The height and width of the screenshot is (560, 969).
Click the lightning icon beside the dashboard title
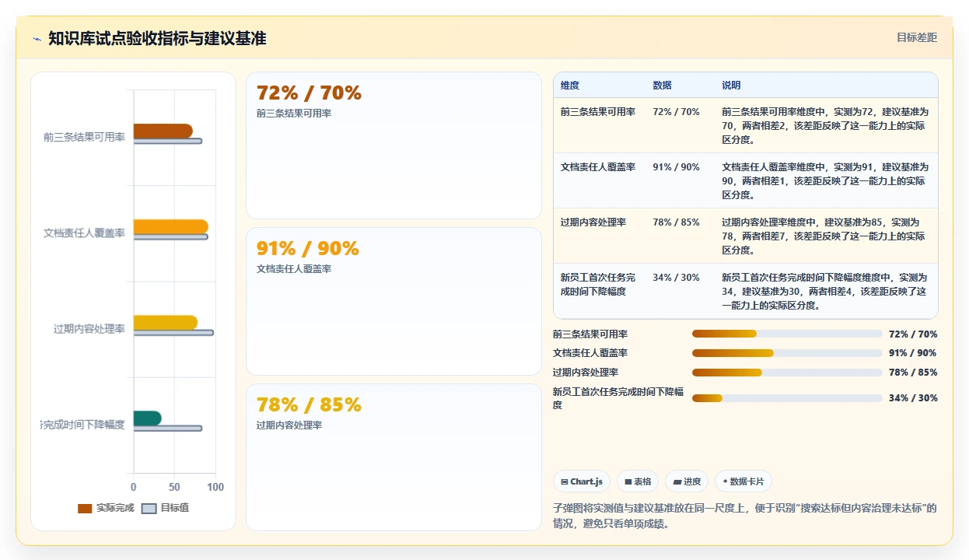coord(37,39)
